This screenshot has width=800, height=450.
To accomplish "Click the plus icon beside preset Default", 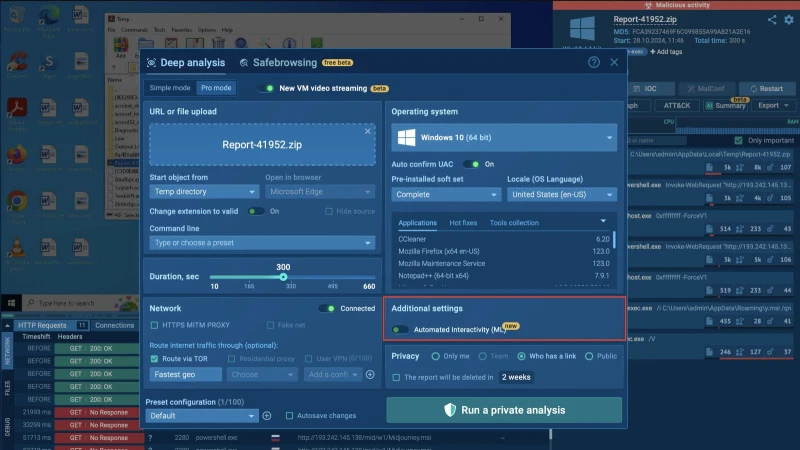I will 267,415.
